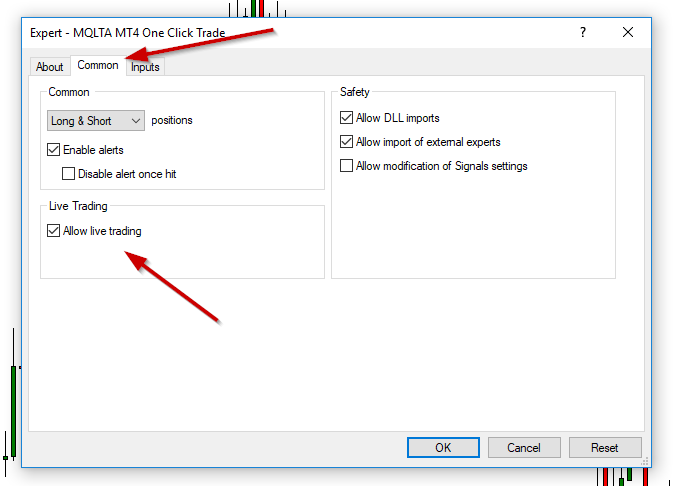The height and width of the screenshot is (486, 673).
Task: Switch to the About tab
Action: coord(49,67)
